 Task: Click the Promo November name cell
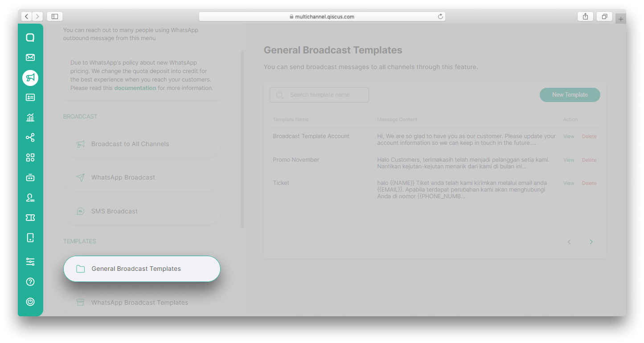[x=296, y=160]
